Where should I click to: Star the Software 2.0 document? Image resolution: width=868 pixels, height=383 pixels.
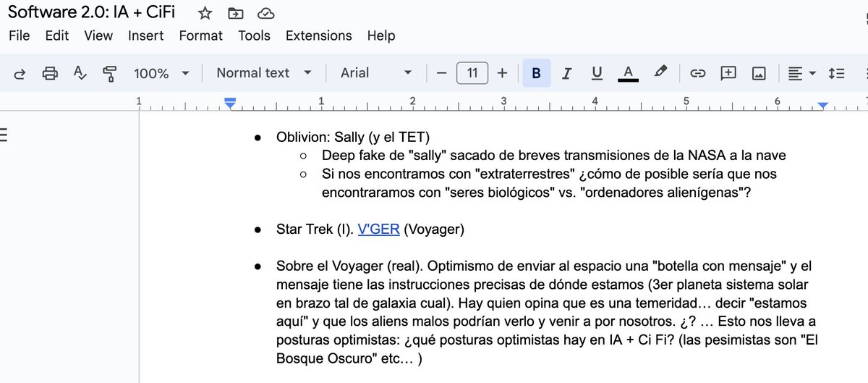click(x=205, y=12)
